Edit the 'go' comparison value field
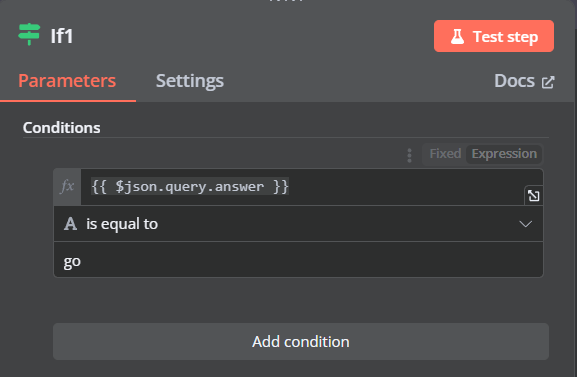The width and height of the screenshot is (577, 377). pos(298,260)
